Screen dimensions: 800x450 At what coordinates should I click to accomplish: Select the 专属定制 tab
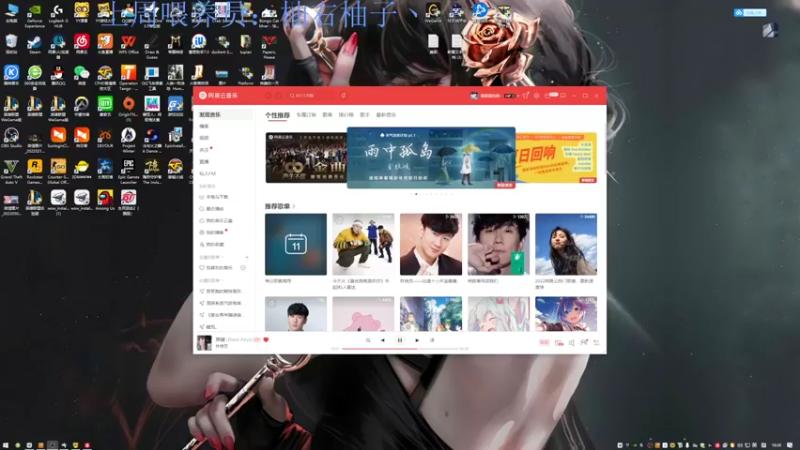[x=306, y=115]
